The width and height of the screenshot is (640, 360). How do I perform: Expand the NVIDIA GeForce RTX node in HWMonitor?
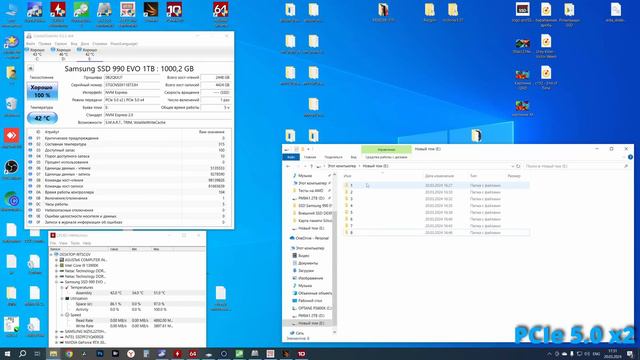pos(57,343)
